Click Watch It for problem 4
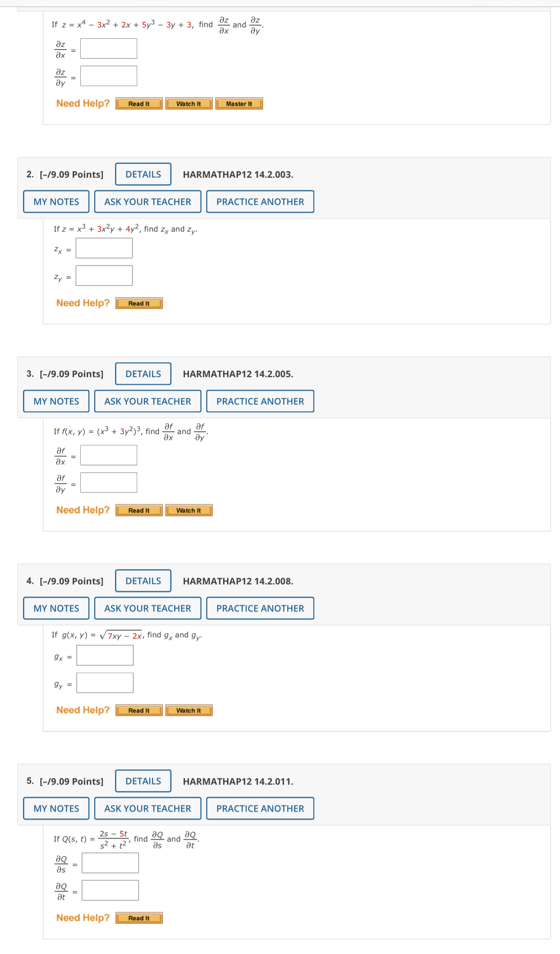The height and width of the screenshot is (954, 560). (189, 710)
